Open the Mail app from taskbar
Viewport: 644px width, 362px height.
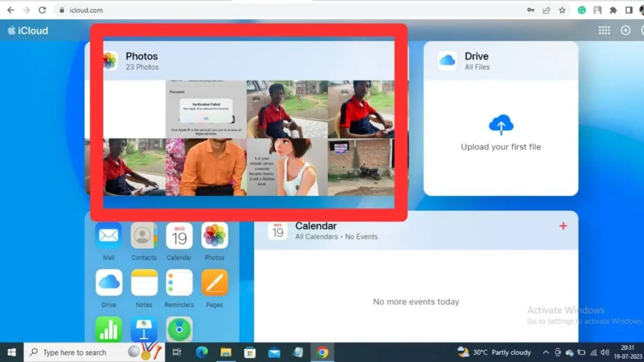[x=274, y=352]
